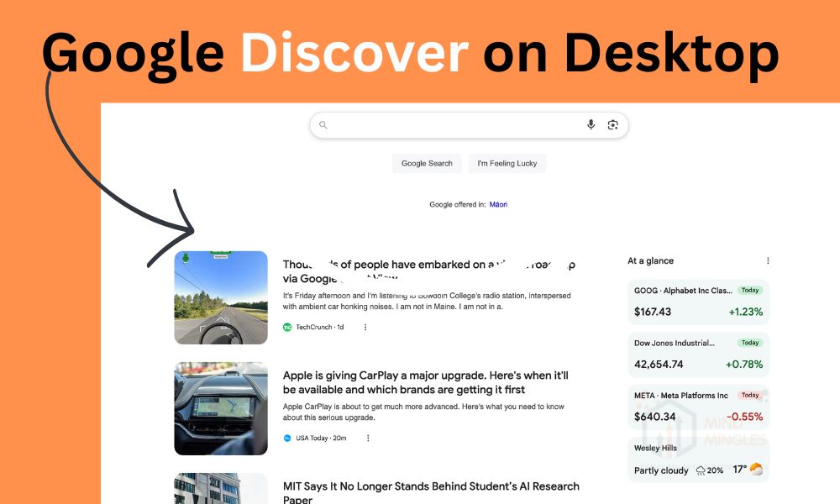Open the GOOG Alphabet Inc stock card
The width and height of the screenshot is (840, 504).
point(699,302)
